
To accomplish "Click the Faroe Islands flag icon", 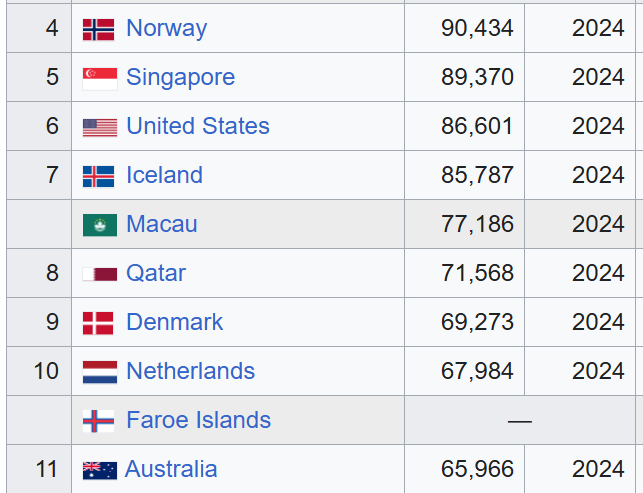I will click(x=98, y=421).
